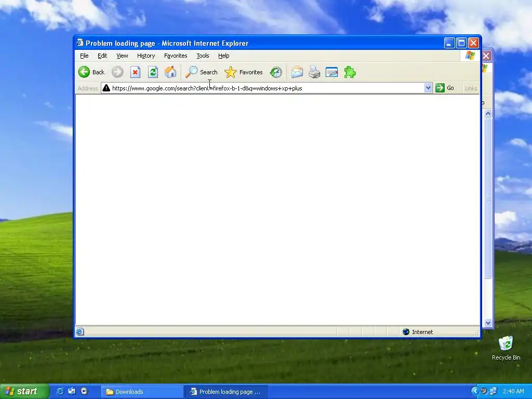The width and height of the screenshot is (532, 399).
Task: Click the greyed Forward arrow button
Action: point(117,72)
